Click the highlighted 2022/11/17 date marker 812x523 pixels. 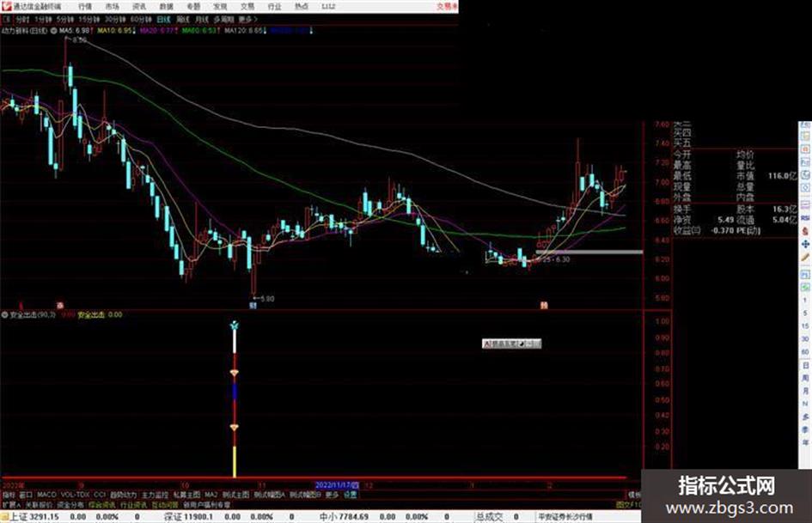coord(337,485)
